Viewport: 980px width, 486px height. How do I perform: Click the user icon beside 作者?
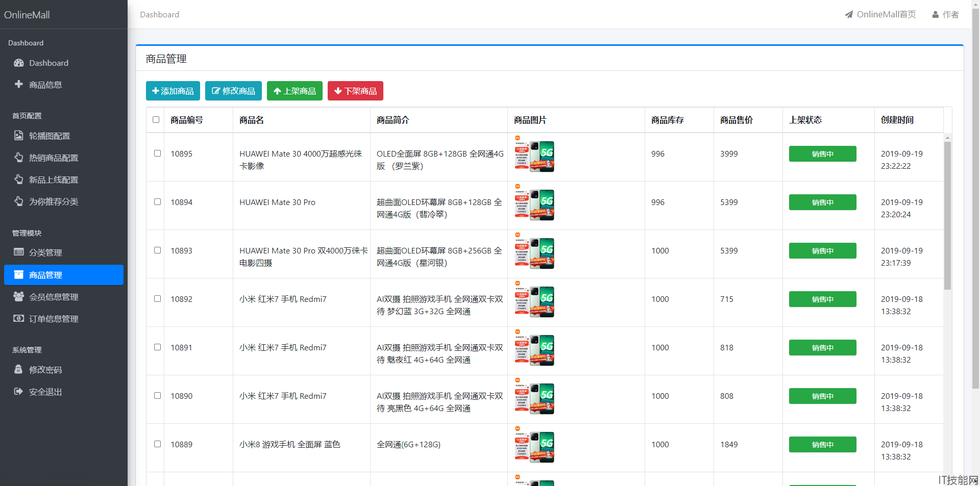coord(936,15)
